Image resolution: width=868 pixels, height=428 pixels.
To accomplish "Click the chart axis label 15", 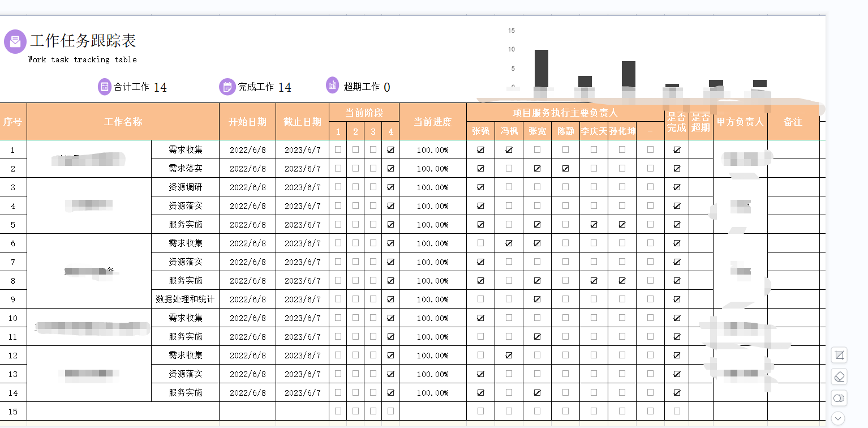I will [x=512, y=31].
